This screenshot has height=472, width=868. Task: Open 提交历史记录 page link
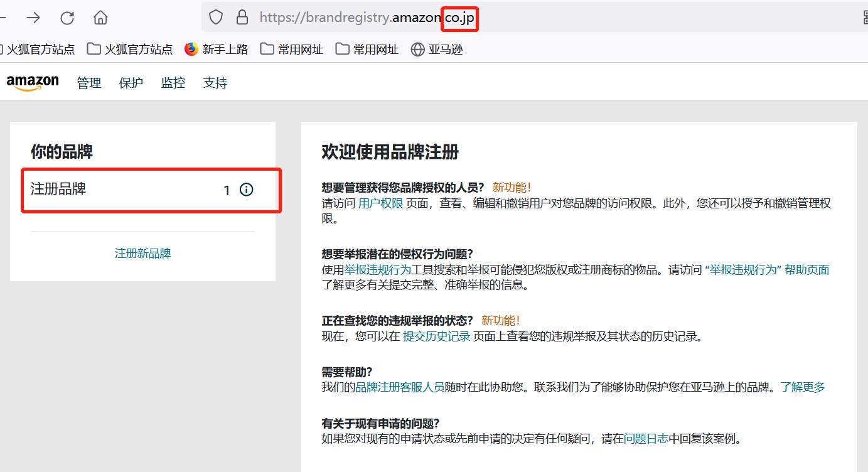tap(437, 336)
